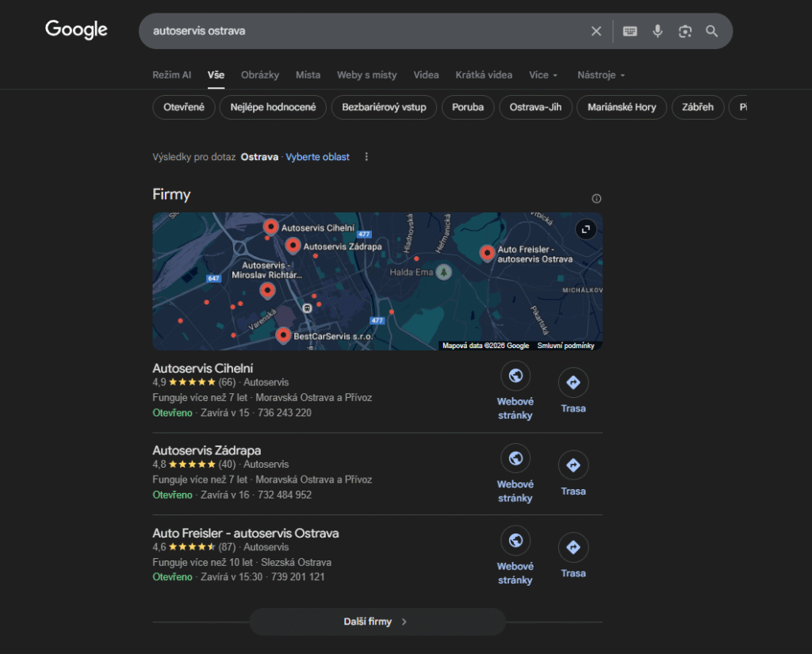The width and height of the screenshot is (812, 654).
Task: Clear the search query with X
Action: (x=596, y=31)
